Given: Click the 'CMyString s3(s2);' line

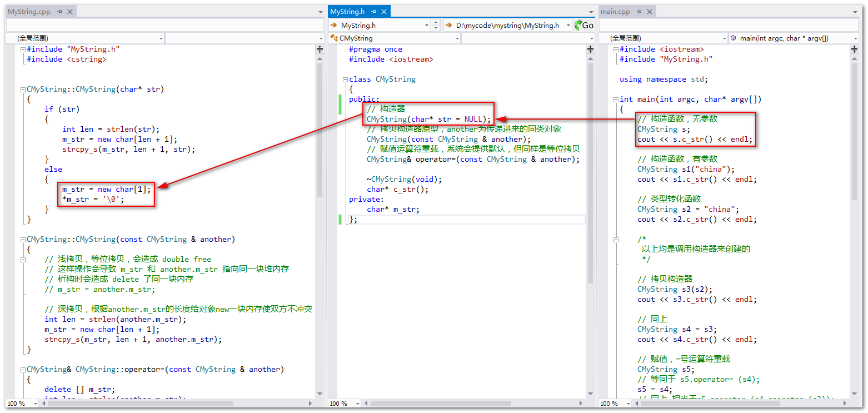Looking at the screenshot, I should [x=675, y=290].
